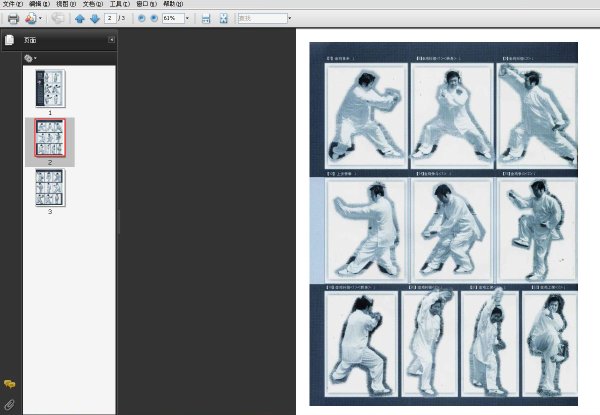
Task: Open the 文档 (Document) menu
Action: (93, 4)
